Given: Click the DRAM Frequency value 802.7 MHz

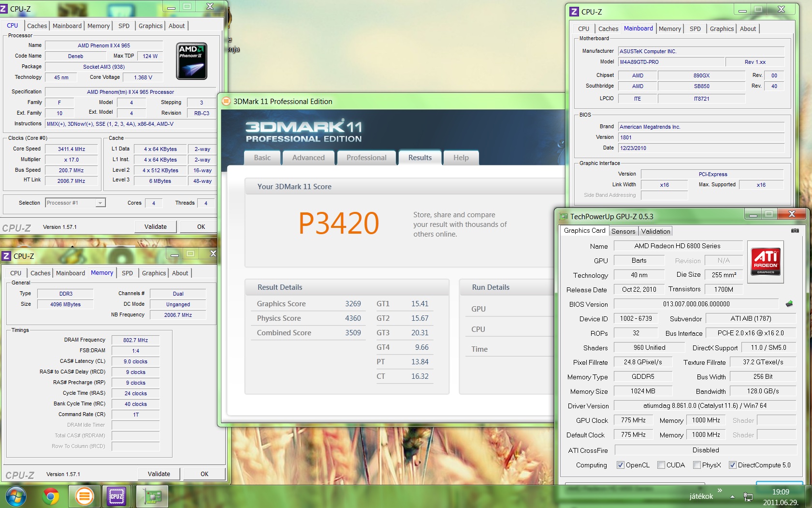Looking at the screenshot, I should point(135,340).
